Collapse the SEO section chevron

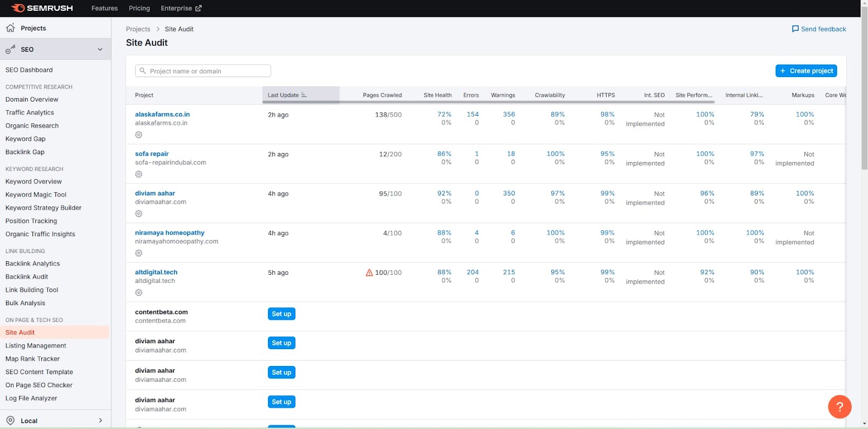(100, 49)
